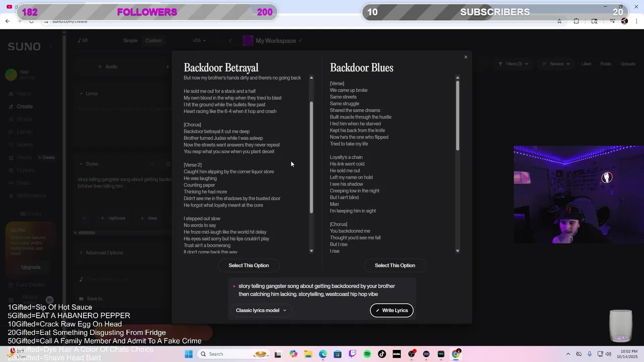644x362 pixels.
Task: Click the clap profile avatar
Action: (x=11, y=75)
